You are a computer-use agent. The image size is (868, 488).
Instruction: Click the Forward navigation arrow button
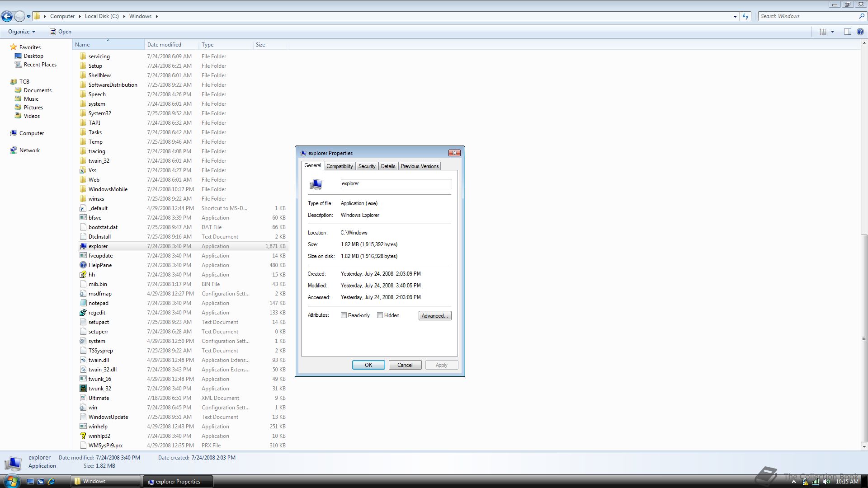pos(19,16)
